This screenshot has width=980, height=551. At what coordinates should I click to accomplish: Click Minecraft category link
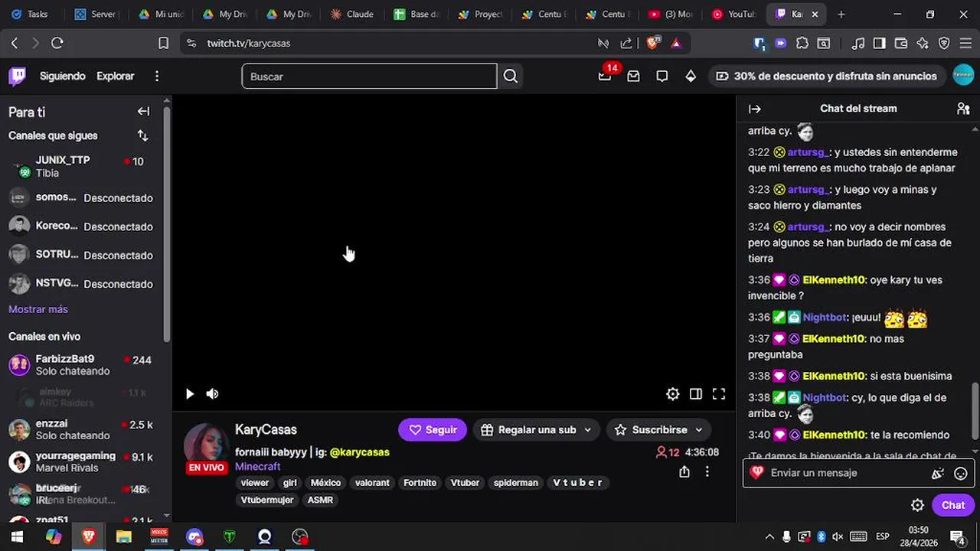pos(257,467)
